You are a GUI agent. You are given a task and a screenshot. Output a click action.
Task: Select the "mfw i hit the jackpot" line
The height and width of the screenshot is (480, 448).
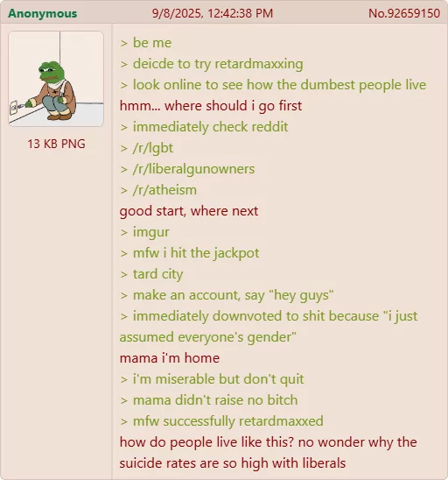[x=190, y=253]
